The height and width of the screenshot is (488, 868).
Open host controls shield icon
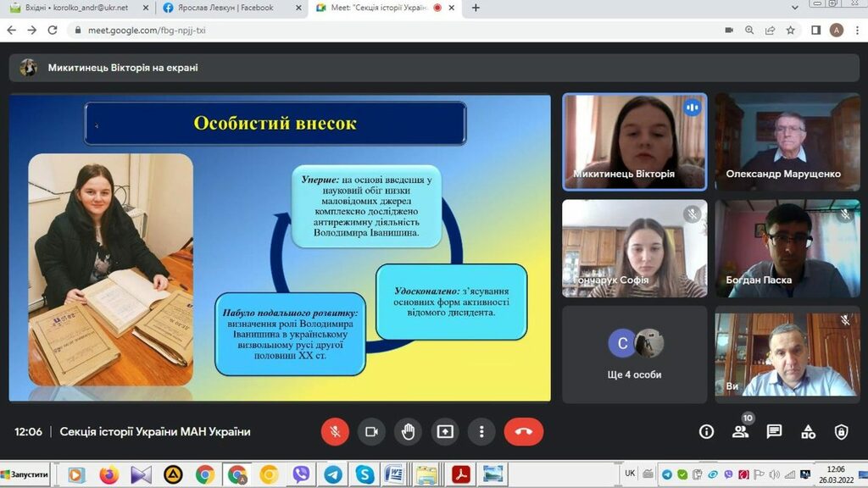point(841,431)
